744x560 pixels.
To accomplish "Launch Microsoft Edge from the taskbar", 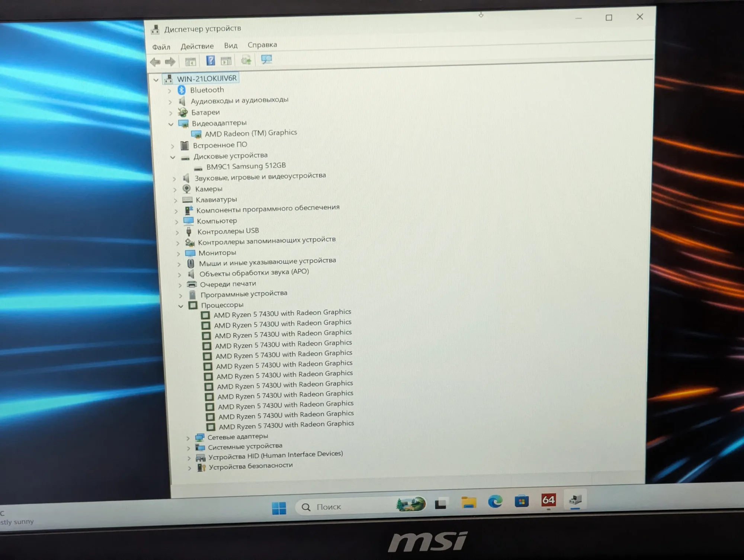I will coord(495,502).
